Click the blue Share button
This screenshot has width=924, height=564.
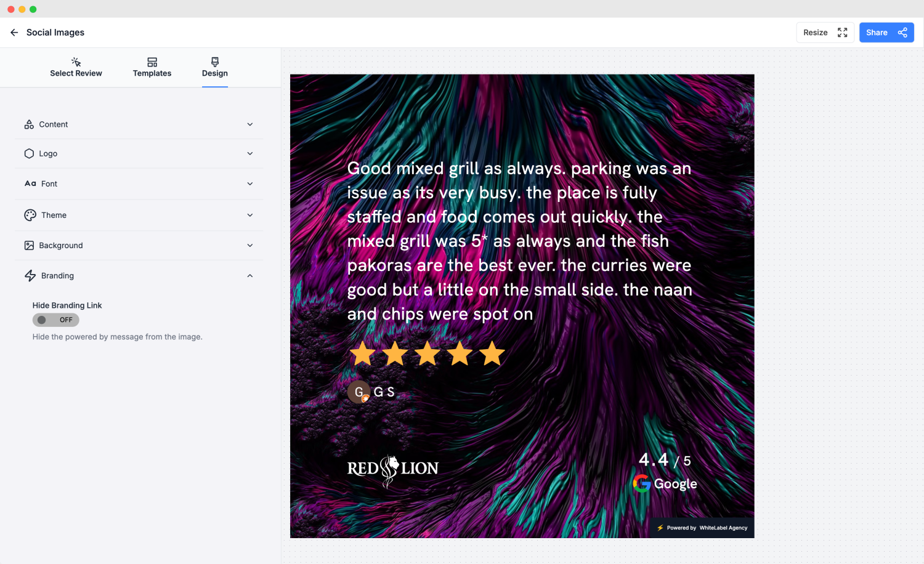886,33
